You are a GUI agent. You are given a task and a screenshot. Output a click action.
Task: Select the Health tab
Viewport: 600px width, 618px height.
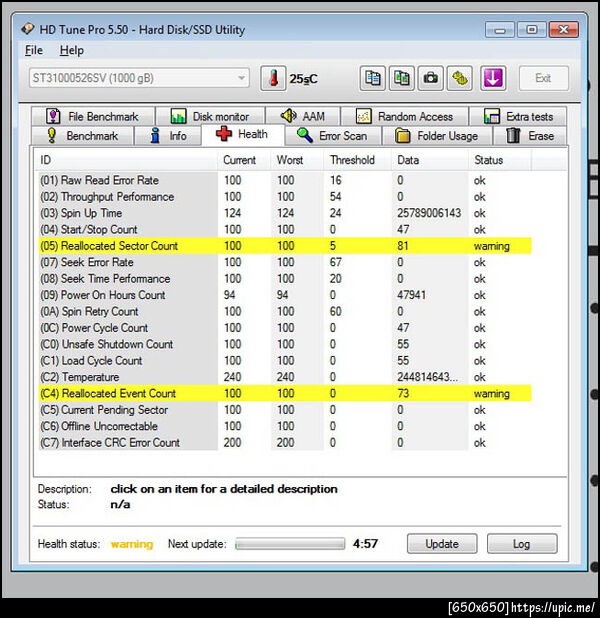click(x=242, y=134)
